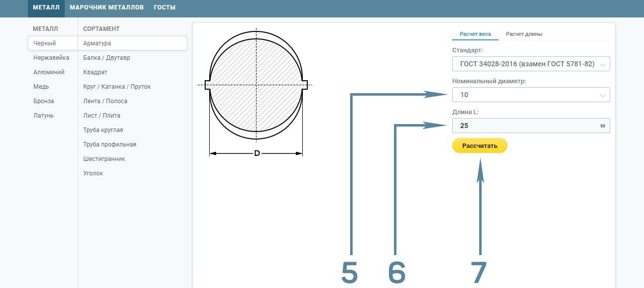Open the Стандарт ГОСТ dropdown
Image resolution: width=644 pixels, height=288 pixels.
pos(531,64)
